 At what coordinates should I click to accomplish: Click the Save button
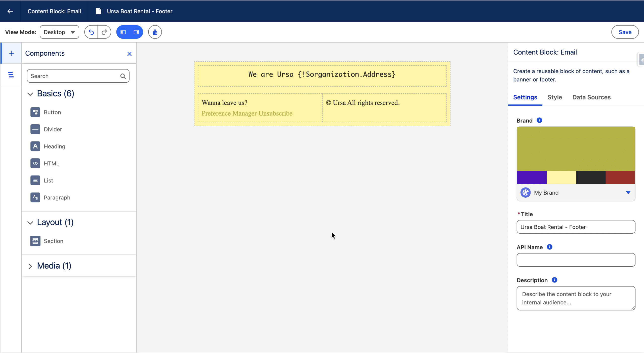tap(625, 32)
